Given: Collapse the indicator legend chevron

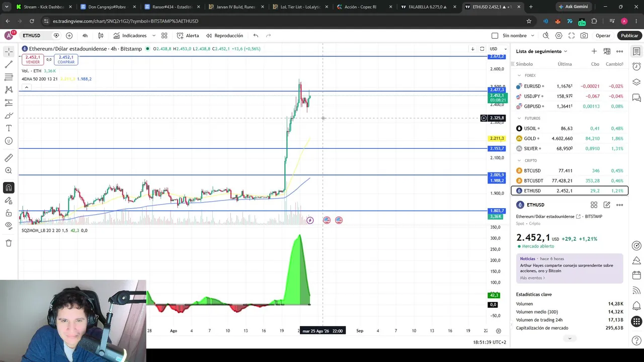Looking at the screenshot, I should pyautogui.click(x=26, y=87).
